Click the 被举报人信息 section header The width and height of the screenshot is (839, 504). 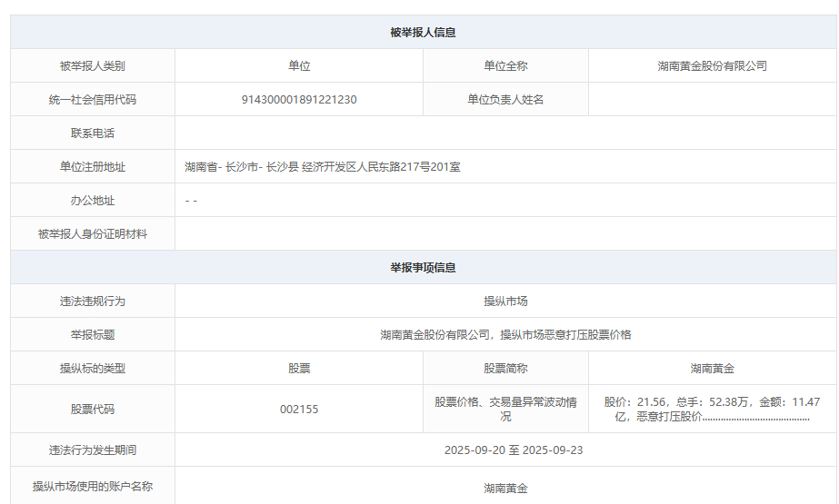pos(423,33)
